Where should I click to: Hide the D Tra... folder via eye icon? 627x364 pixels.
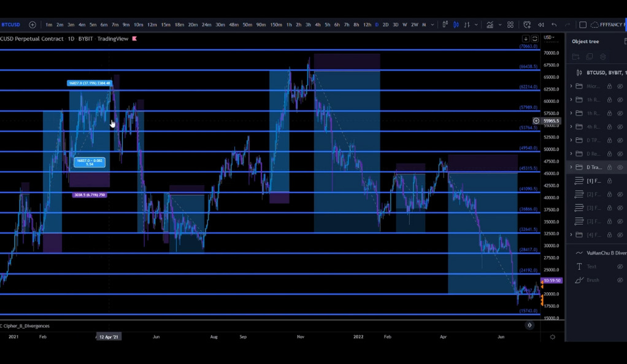point(620,167)
